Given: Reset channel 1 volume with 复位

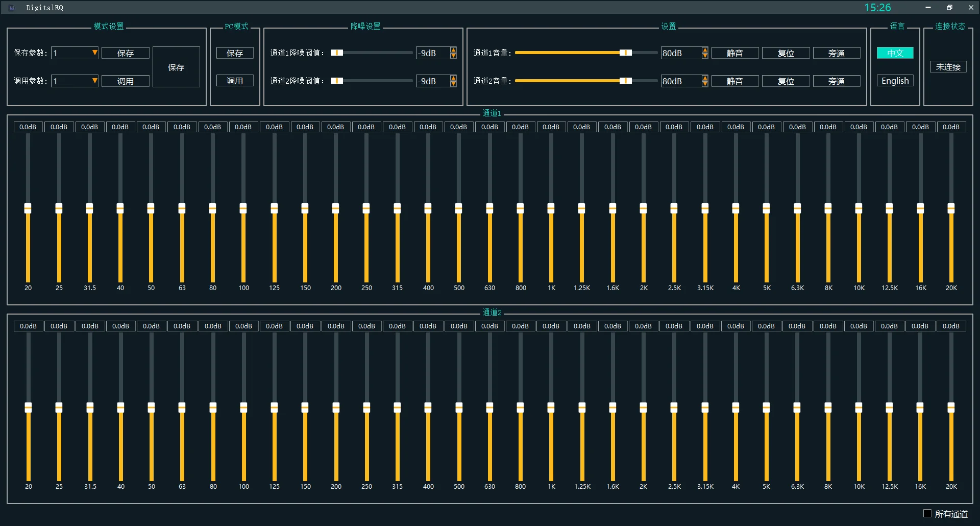Looking at the screenshot, I should [x=786, y=53].
